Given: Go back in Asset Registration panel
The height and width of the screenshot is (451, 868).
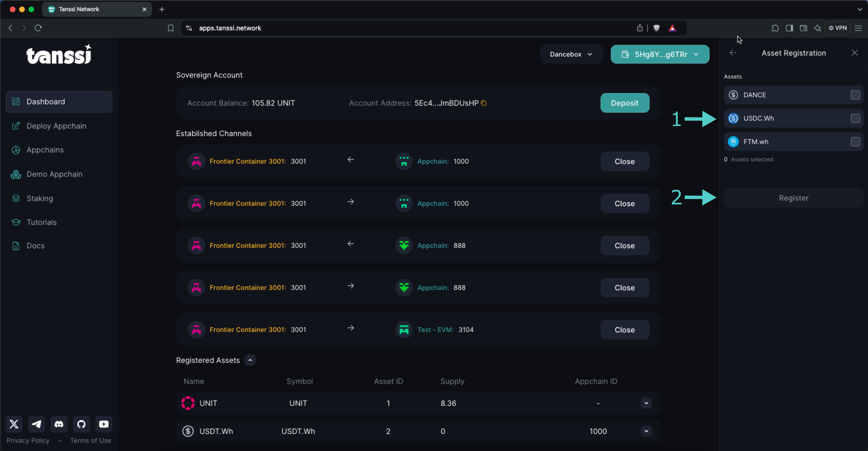Looking at the screenshot, I should coord(733,53).
